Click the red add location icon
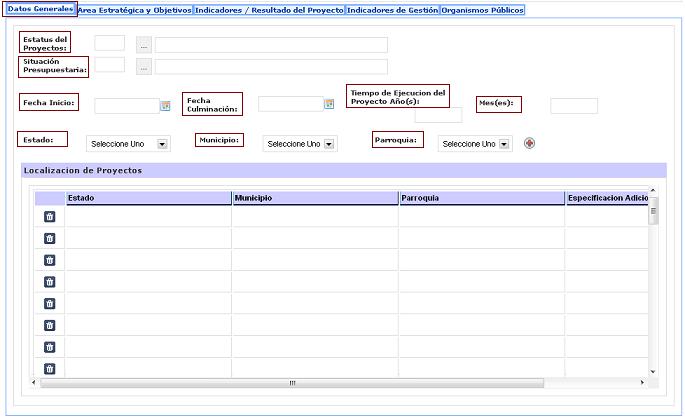685x418 pixels. click(529, 143)
